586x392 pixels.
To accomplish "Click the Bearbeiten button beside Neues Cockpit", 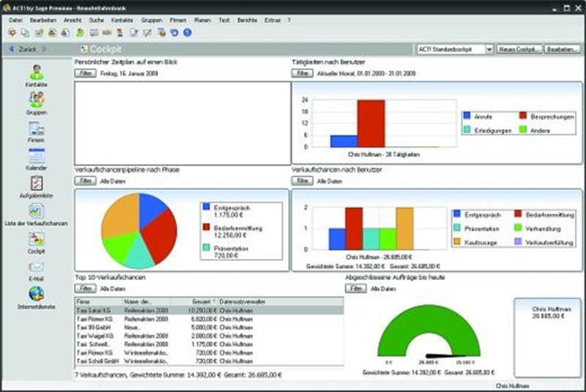I will click(x=560, y=49).
